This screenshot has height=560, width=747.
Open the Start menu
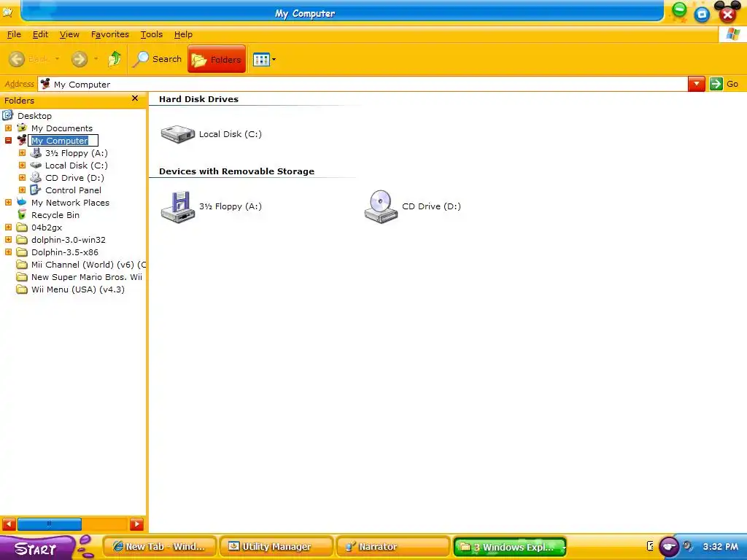37,548
